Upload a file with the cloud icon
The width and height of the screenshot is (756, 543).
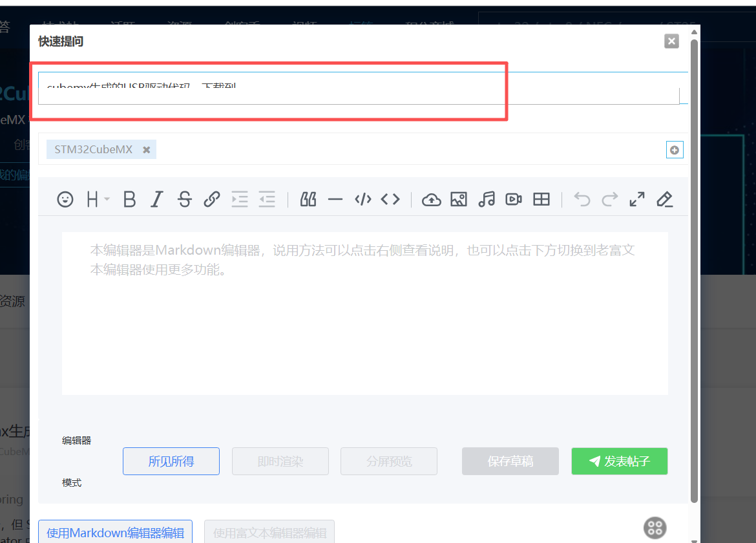coord(432,199)
